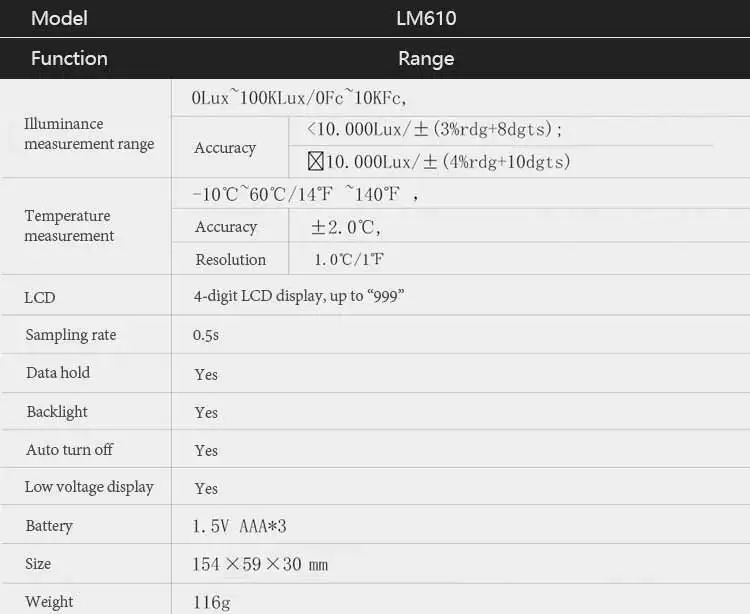Select the Auto turn off row label

coord(69,450)
